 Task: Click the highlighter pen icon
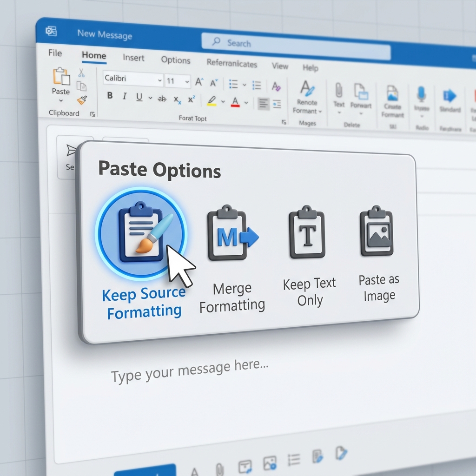213,101
